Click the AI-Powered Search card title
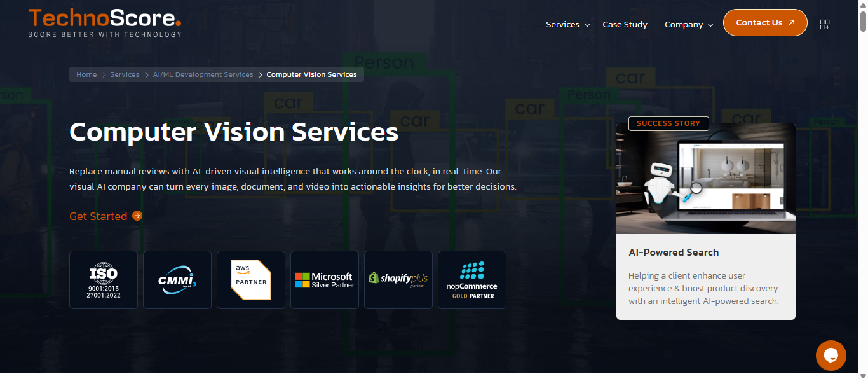The height and width of the screenshot is (381, 868). 674,253
